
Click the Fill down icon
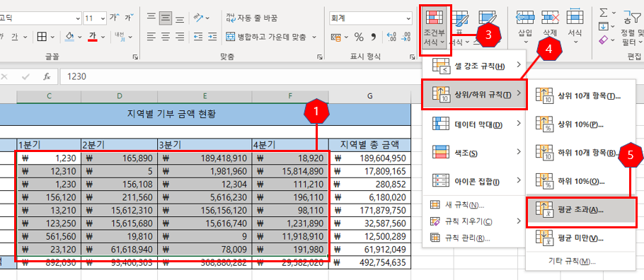tap(604, 27)
